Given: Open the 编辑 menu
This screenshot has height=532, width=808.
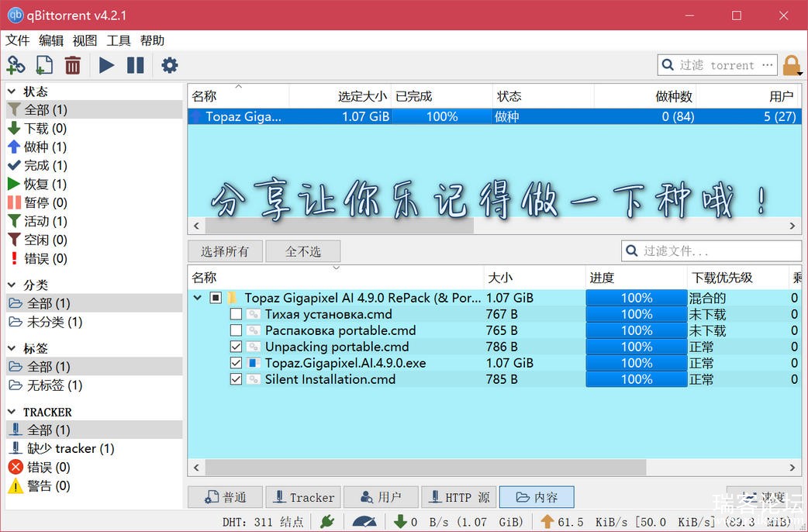Looking at the screenshot, I should click(x=51, y=40).
